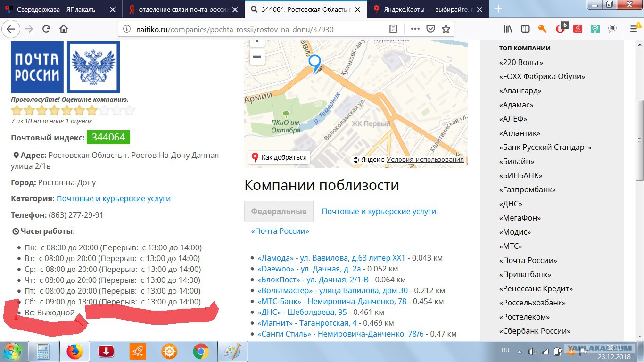Open the browser home page
This screenshot has height=362, width=644.
[64, 29]
